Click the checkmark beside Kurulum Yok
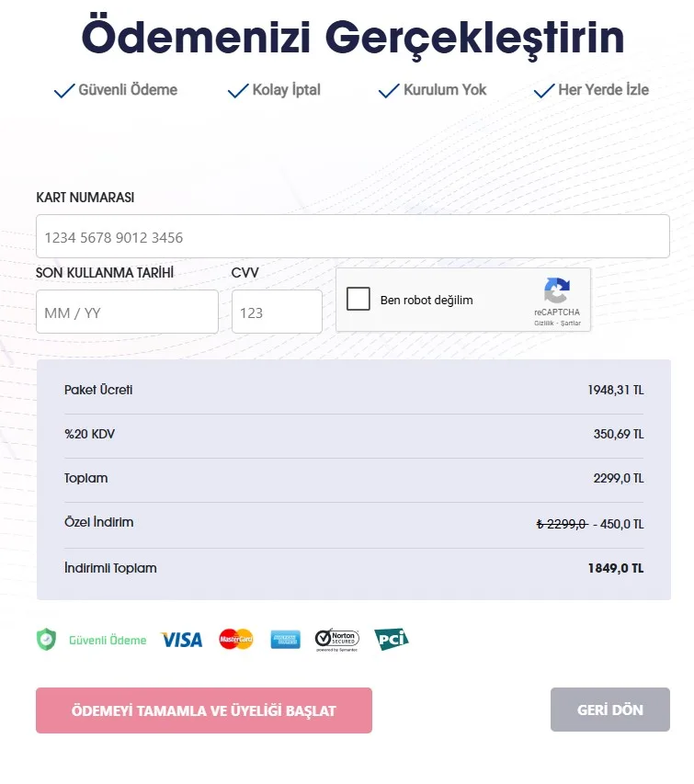The image size is (694, 784). tap(389, 90)
